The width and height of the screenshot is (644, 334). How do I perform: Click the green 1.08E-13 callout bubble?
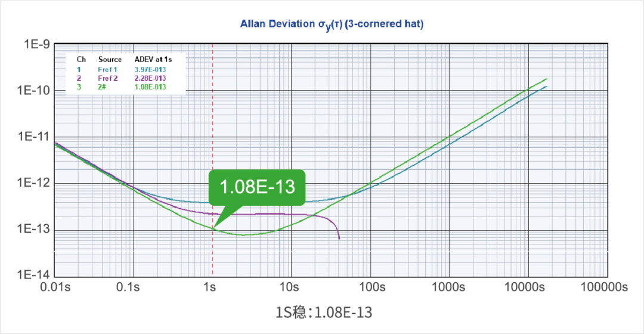click(257, 187)
